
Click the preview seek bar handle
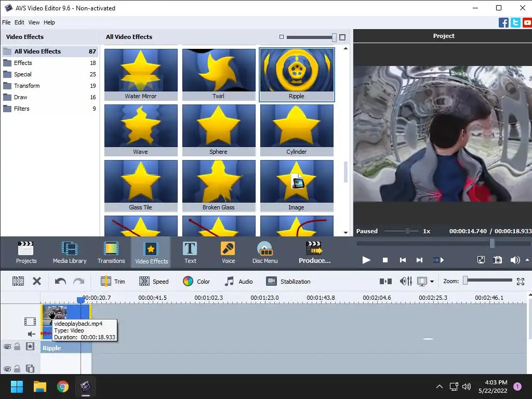(x=492, y=243)
